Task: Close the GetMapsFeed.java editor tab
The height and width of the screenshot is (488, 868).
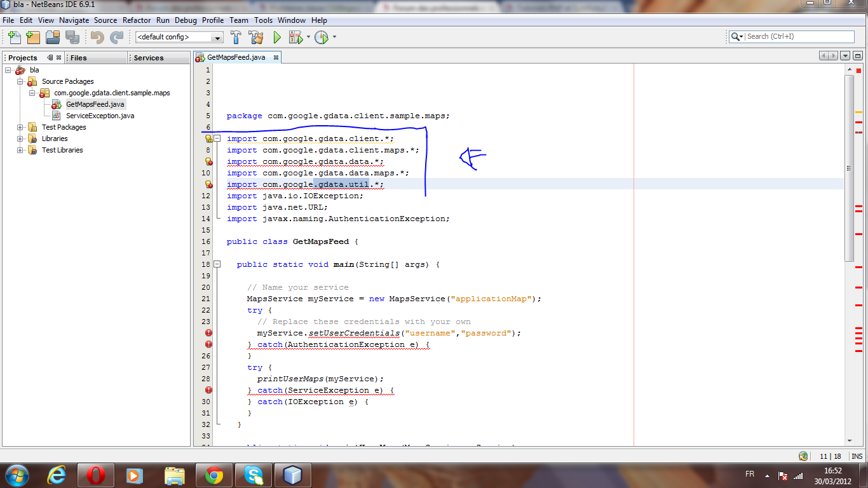Action: point(276,57)
